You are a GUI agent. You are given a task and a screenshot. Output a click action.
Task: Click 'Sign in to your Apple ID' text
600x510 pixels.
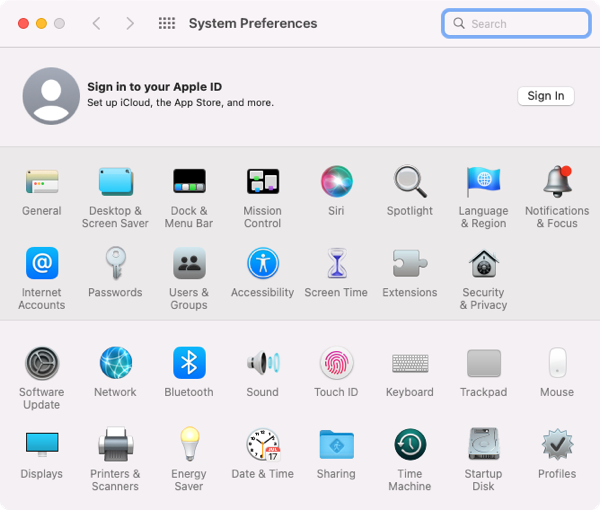coord(155,87)
